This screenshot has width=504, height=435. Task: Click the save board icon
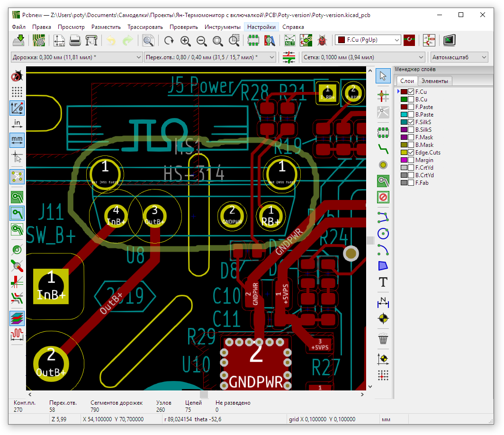19,41
